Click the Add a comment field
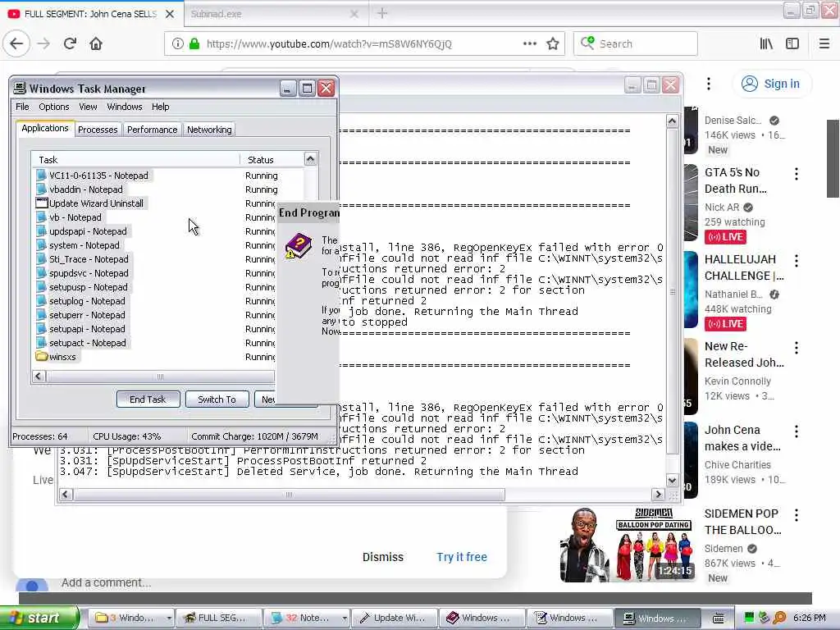 (x=106, y=582)
